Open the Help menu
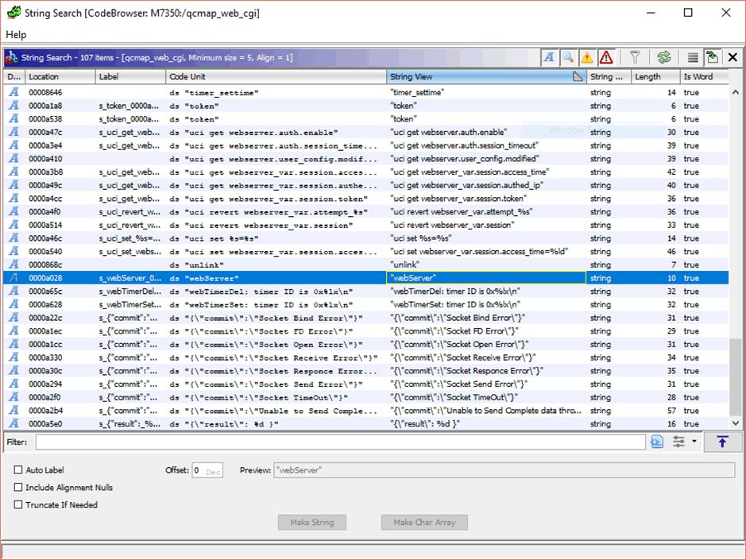Image resolution: width=746 pixels, height=560 pixels. click(16, 35)
